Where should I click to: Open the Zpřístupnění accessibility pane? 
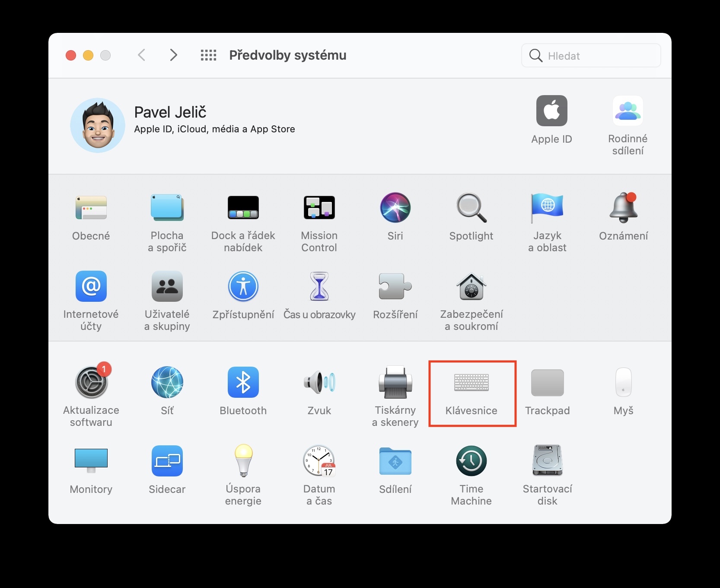click(243, 296)
